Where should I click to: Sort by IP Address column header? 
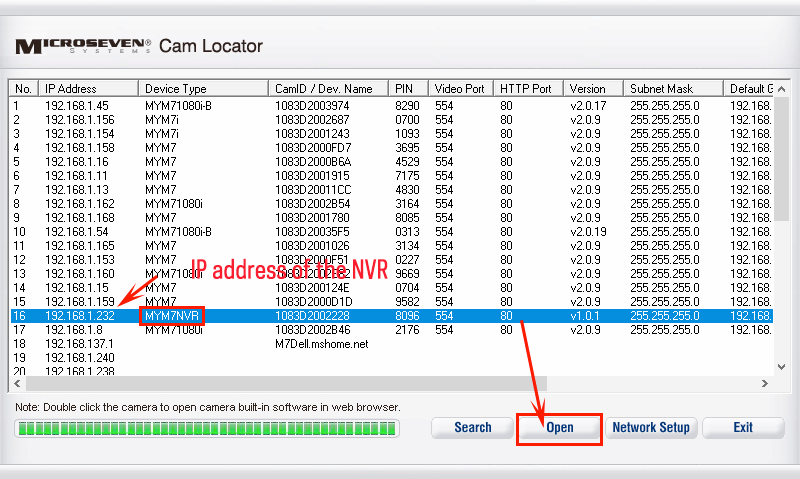[88, 89]
